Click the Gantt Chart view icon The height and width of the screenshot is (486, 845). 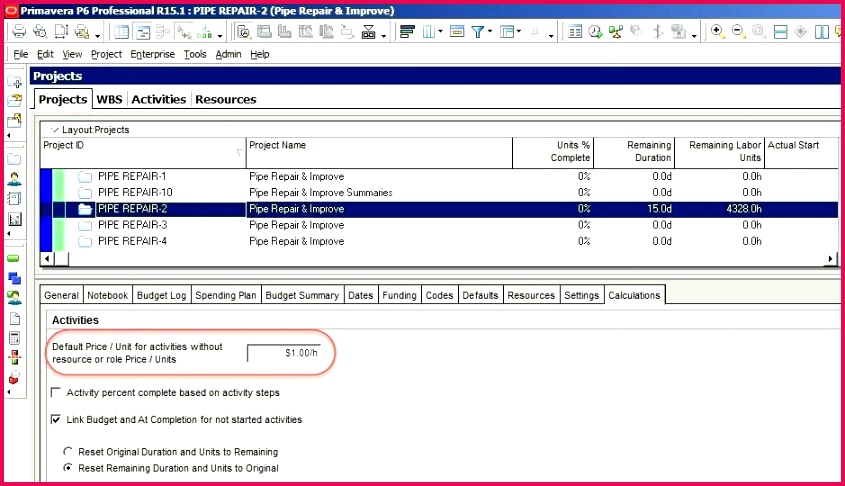tap(143, 32)
